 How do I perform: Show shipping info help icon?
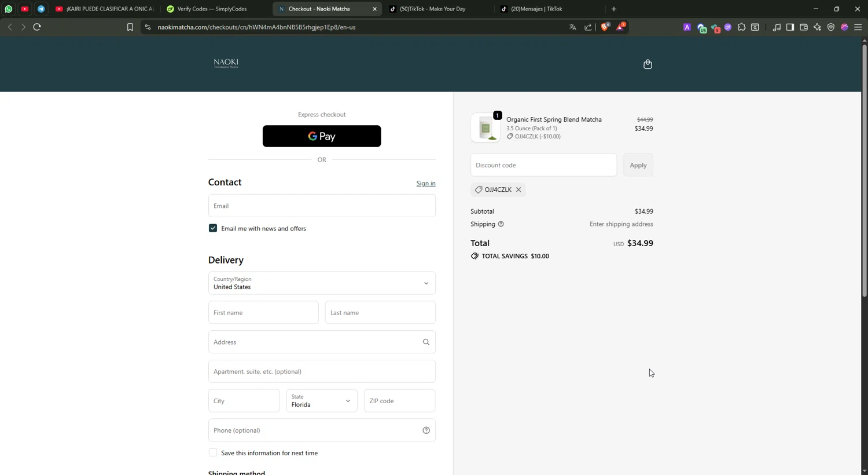click(x=501, y=224)
